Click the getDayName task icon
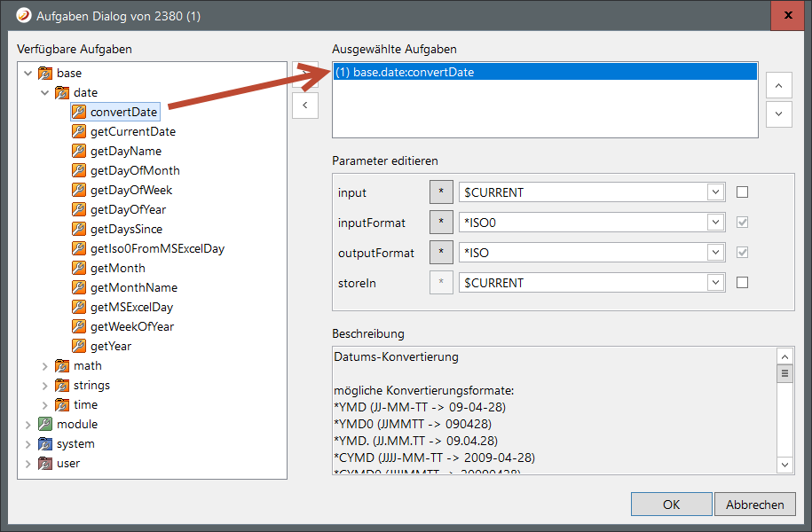Image resolution: width=812 pixels, height=532 pixels. (x=79, y=151)
